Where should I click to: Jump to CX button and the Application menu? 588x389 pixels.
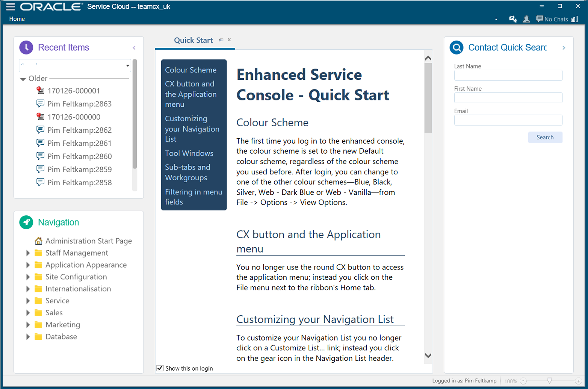(x=191, y=94)
